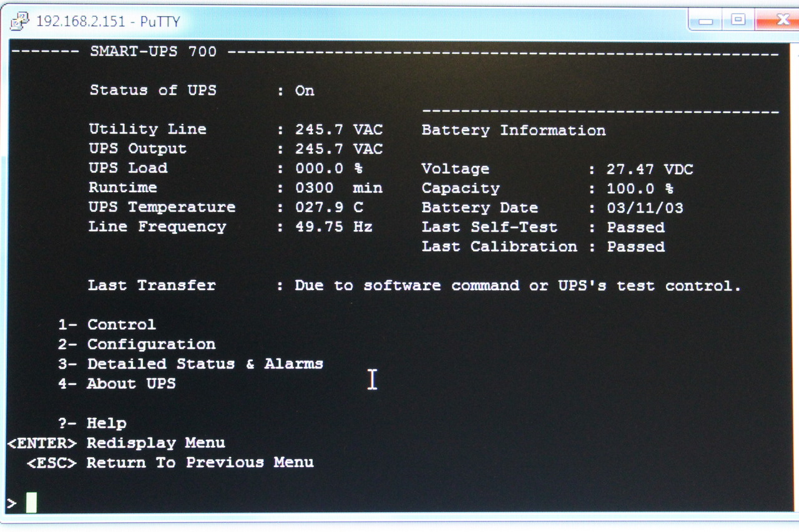
Task: Click the 'Utility Line' label
Action: click(147, 129)
